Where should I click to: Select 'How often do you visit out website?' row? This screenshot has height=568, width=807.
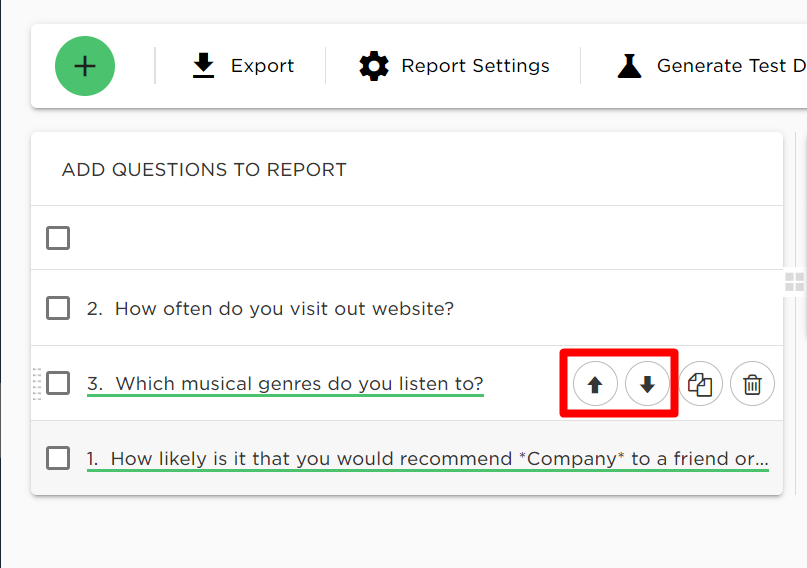[x=407, y=308]
